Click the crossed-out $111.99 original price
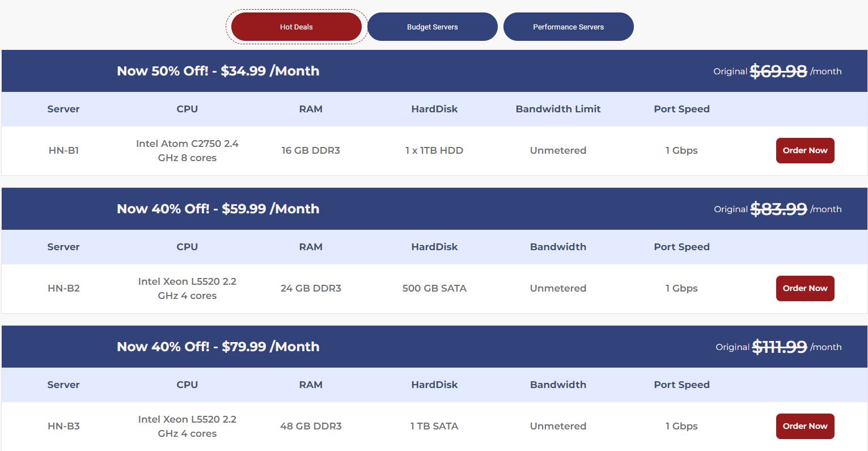 pyautogui.click(x=779, y=347)
